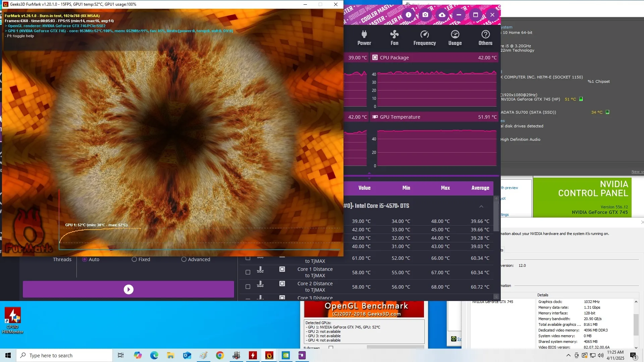This screenshot has height=362, width=644.
Task: Click the cloud download icon in header
Action: tap(442, 15)
